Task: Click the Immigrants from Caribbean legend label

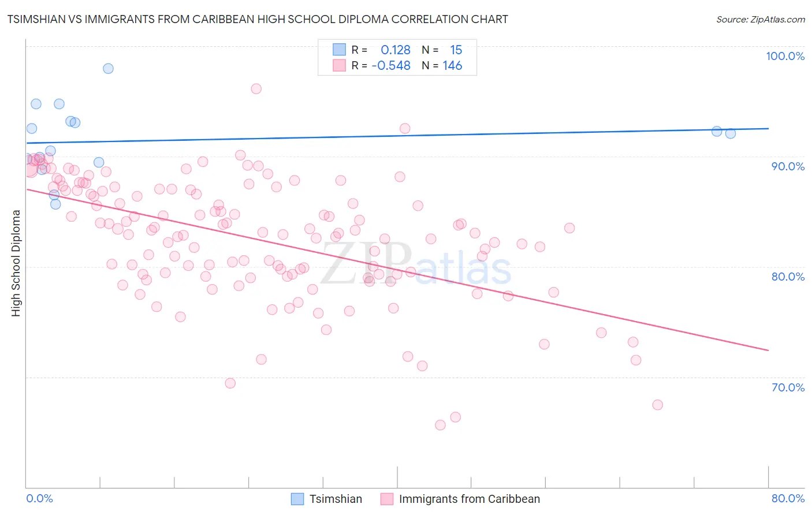Action: (x=470, y=499)
